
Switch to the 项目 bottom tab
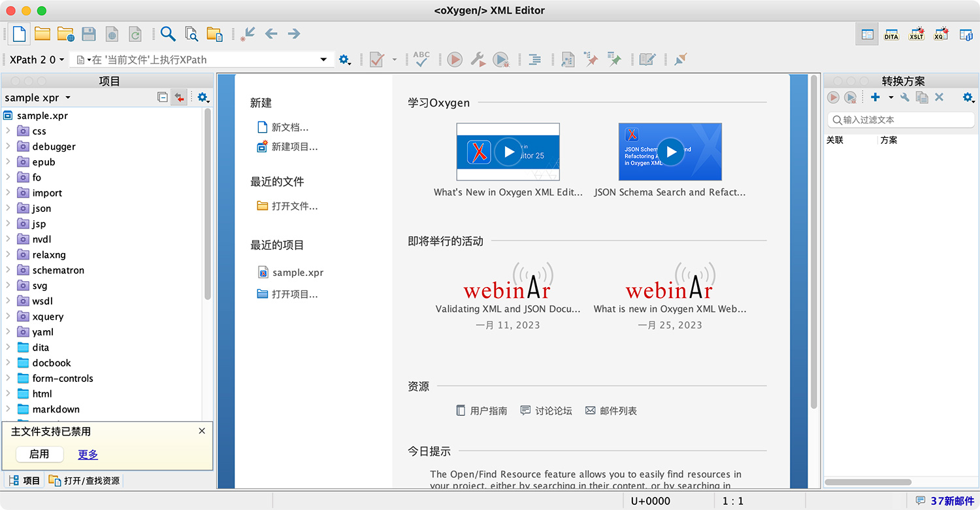click(x=24, y=481)
